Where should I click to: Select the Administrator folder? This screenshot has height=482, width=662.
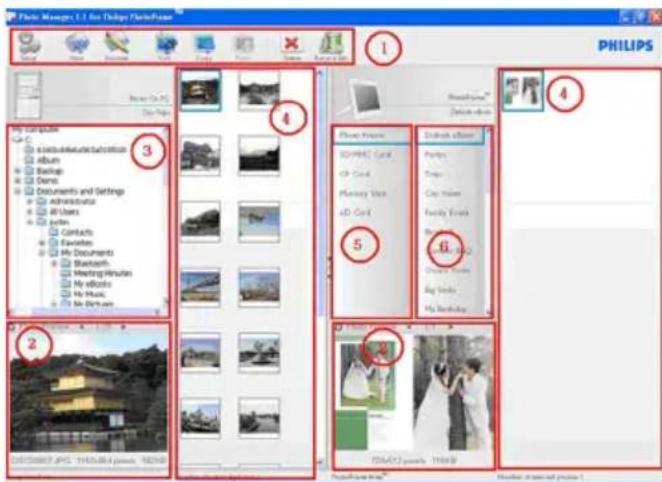click(66, 202)
